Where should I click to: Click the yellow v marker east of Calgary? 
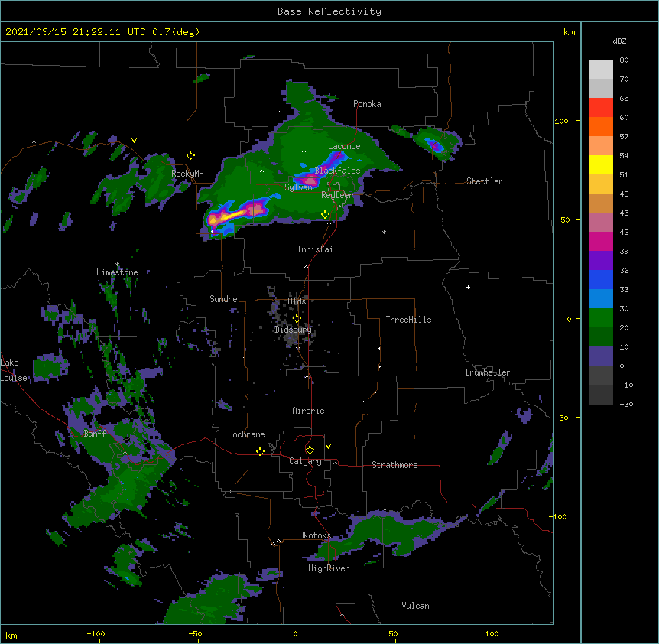point(328,447)
